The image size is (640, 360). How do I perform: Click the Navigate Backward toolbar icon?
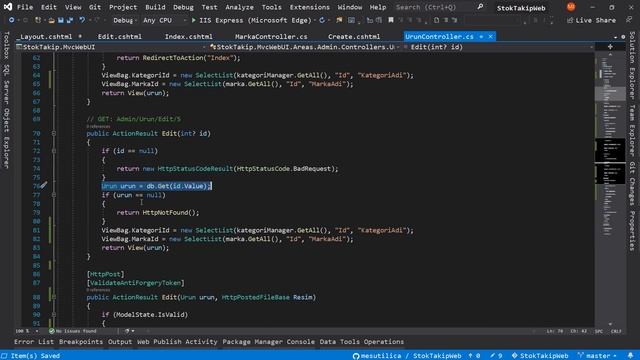(11, 20)
